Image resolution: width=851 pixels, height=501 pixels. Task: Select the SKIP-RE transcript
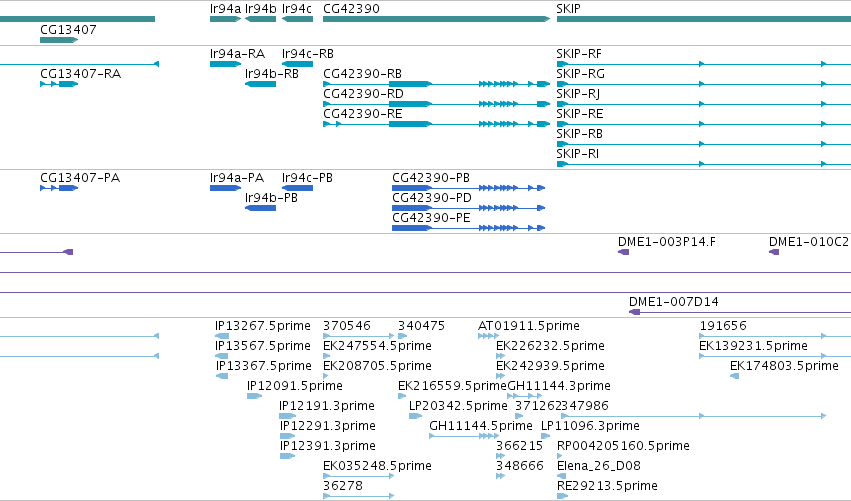580,114
